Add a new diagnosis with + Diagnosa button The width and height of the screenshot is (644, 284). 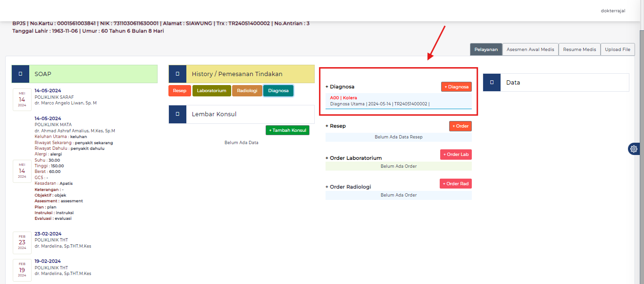pyautogui.click(x=456, y=87)
